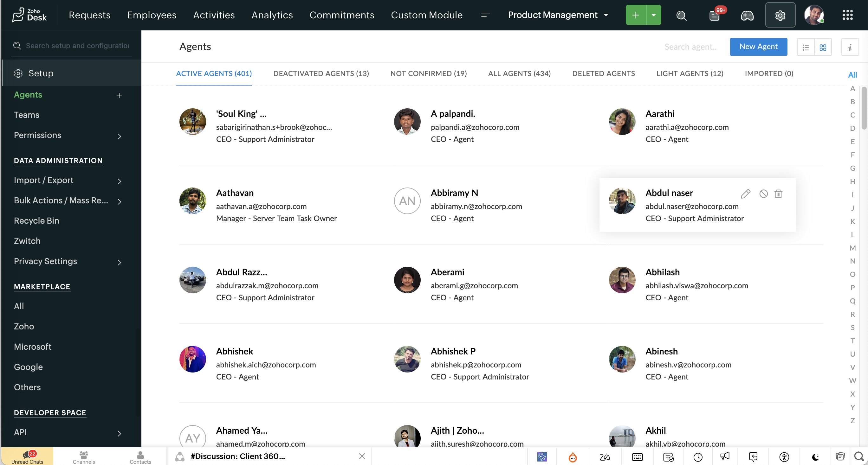
Task: Click the New Agent button
Action: [758, 47]
